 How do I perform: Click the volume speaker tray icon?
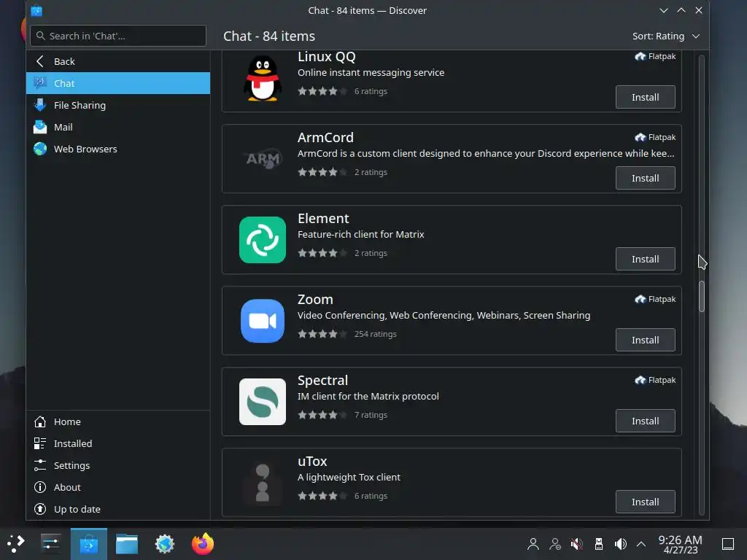pos(620,544)
